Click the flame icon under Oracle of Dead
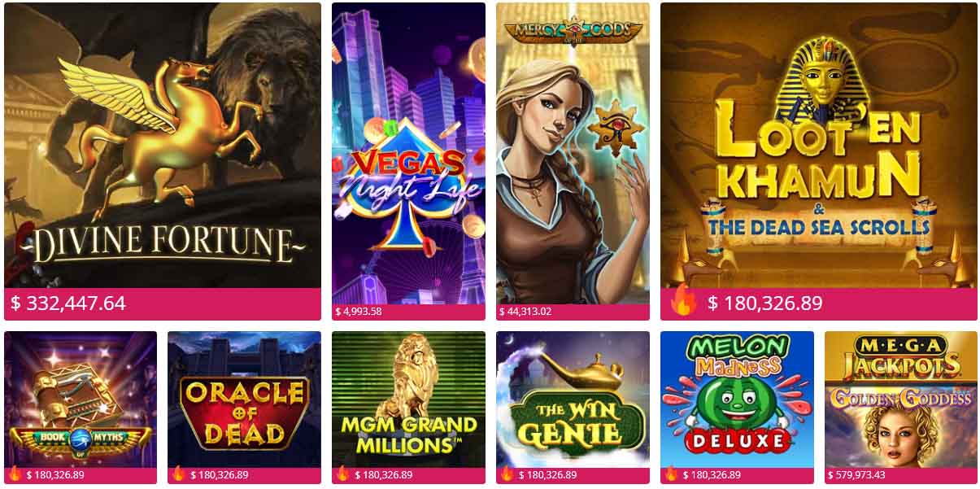Viewport: 980px width, 489px height. (x=178, y=474)
